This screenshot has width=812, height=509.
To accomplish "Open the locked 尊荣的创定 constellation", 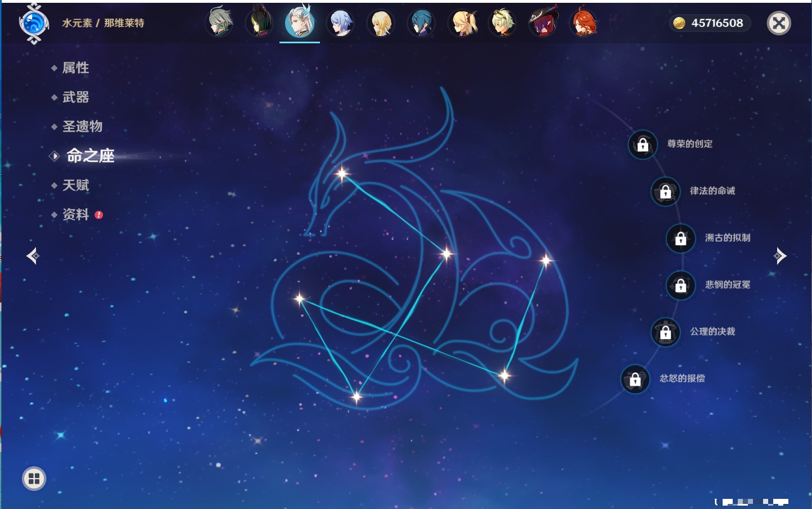I will pos(643,145).
